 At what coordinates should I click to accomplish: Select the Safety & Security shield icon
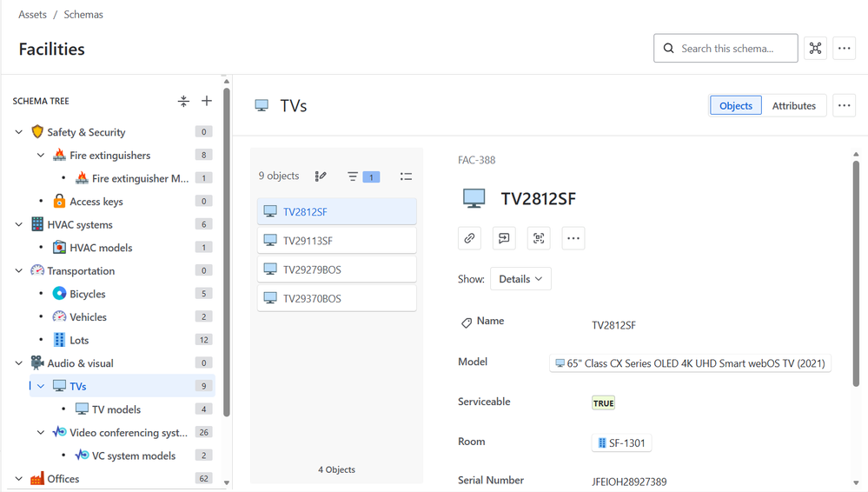(x=37, y=132)
